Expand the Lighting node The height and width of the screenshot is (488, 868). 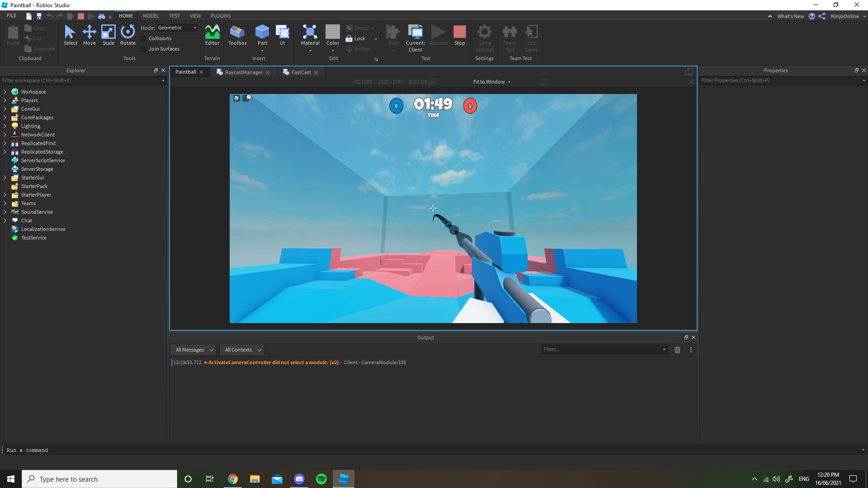pos(5,126)
